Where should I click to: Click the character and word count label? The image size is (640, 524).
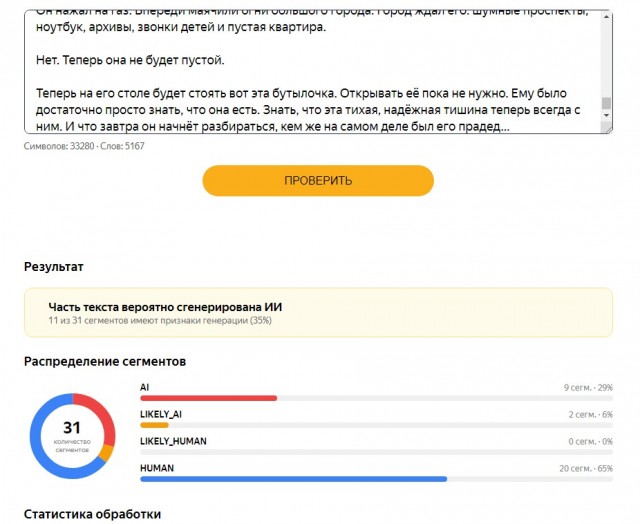point(84,146)
